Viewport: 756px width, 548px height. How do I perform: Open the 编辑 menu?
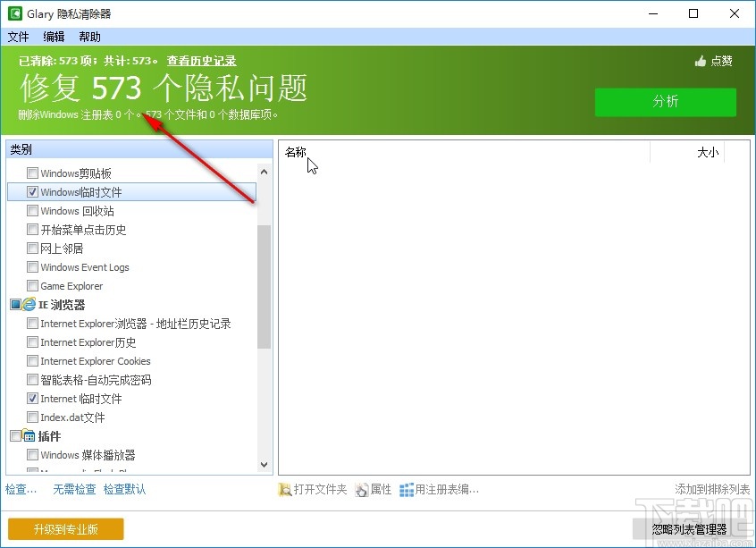(54, 37)
